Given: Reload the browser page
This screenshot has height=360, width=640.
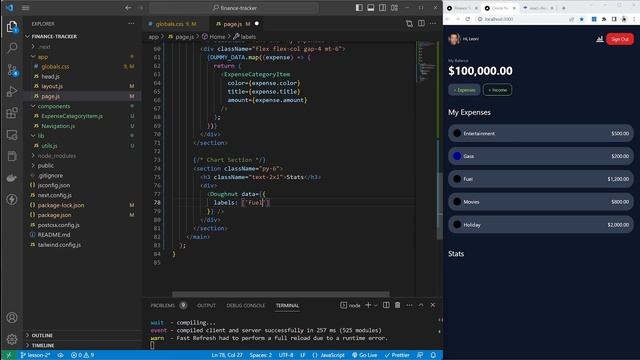Looking at the screenshot, I should (468, 19).
